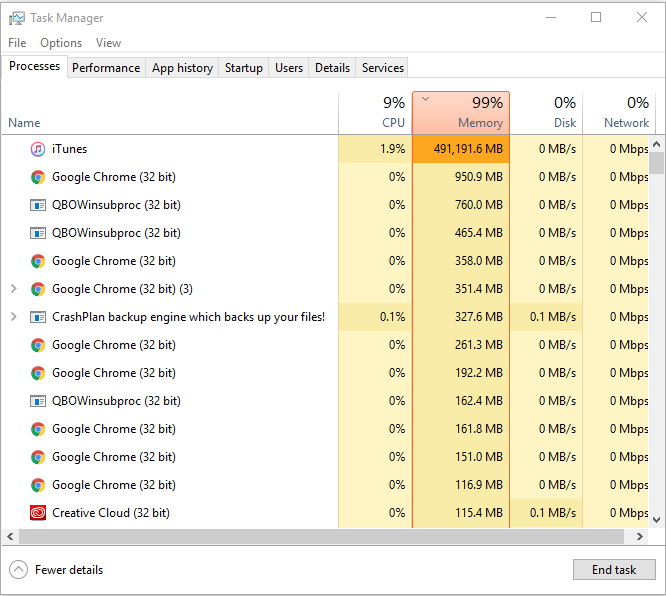This screenshot has width=666, height=596.
Task: Click the Fewer details arrow icon
Action: pos(18,570)
